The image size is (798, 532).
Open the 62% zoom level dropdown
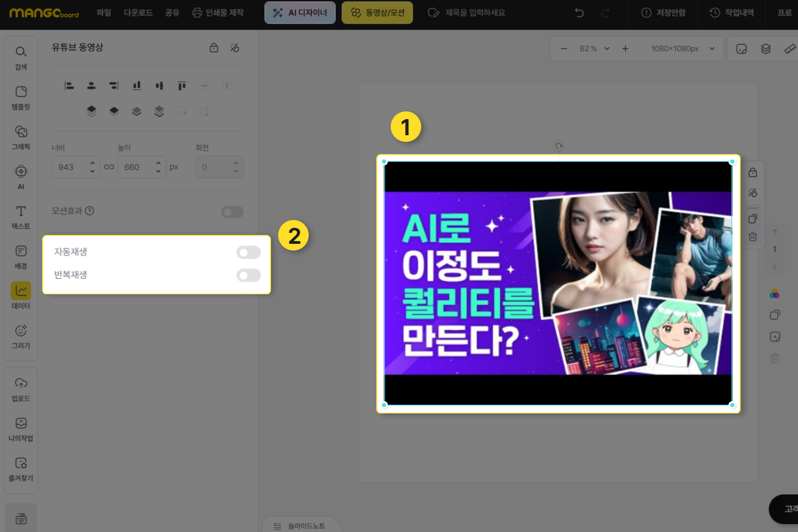(594, 49)
